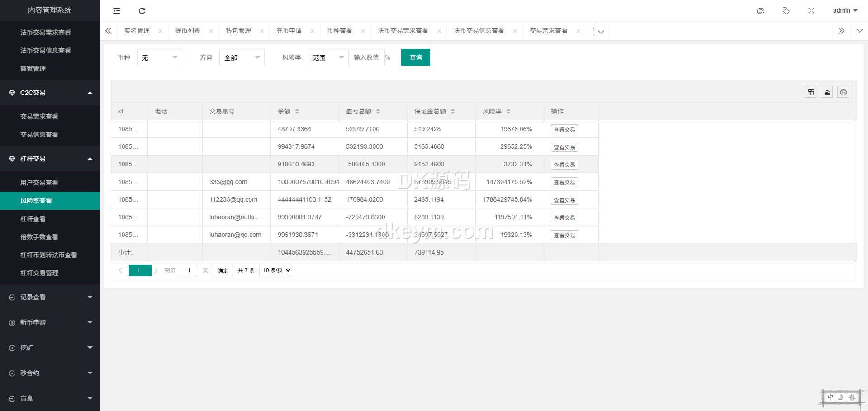
Task: Click the refresh page icon
Action: 142,11
